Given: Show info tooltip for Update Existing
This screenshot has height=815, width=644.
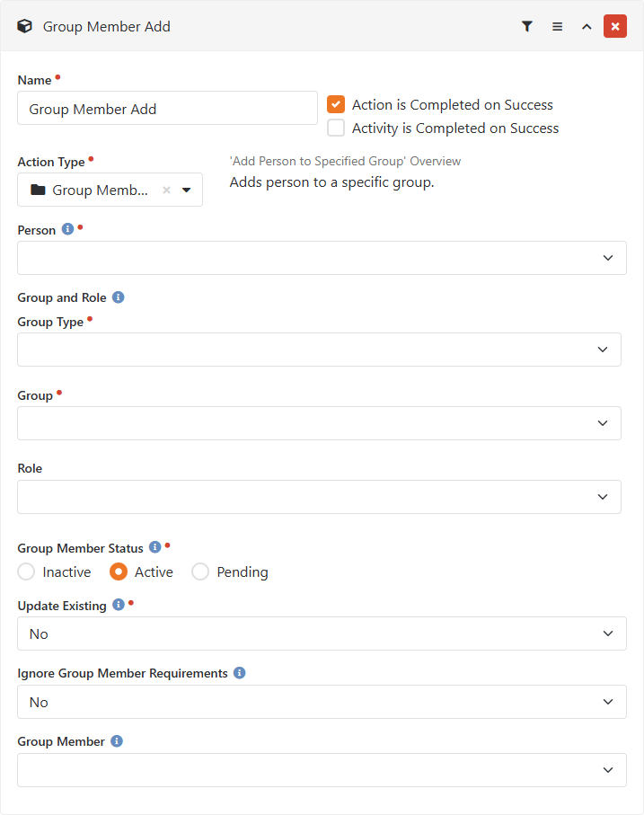Looking at the screenshot, I should (118, 606).
